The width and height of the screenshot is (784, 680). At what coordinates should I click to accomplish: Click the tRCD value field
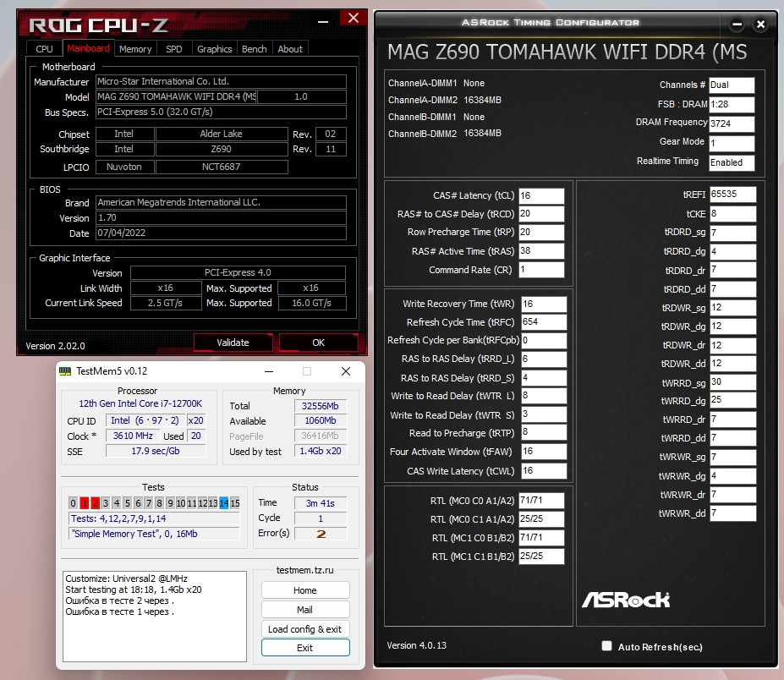pyautogui.click(x=541, y=214)
